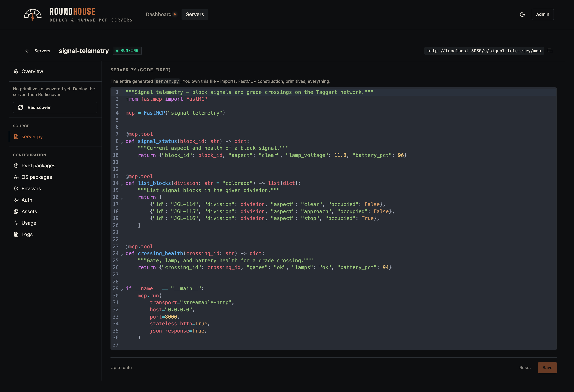This screenshot has width=574, height=392.
Task: Open Usage page
Action: coord(55,223)
